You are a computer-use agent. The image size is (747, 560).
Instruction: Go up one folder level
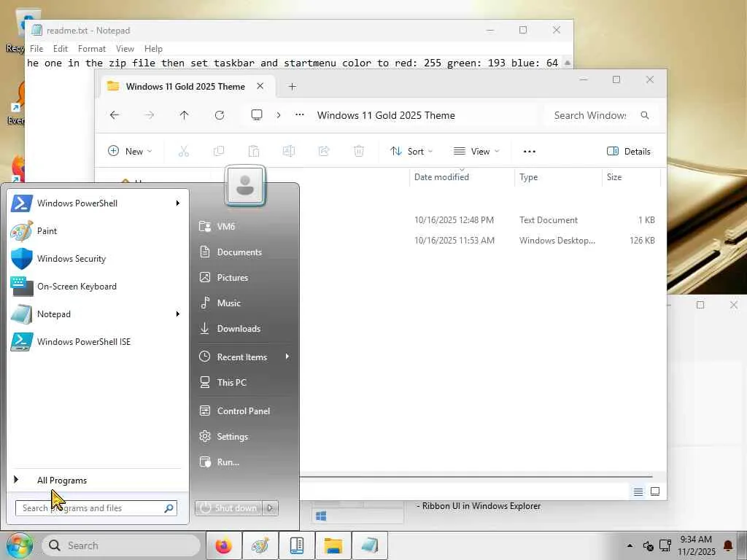click(x=185, y=115)
